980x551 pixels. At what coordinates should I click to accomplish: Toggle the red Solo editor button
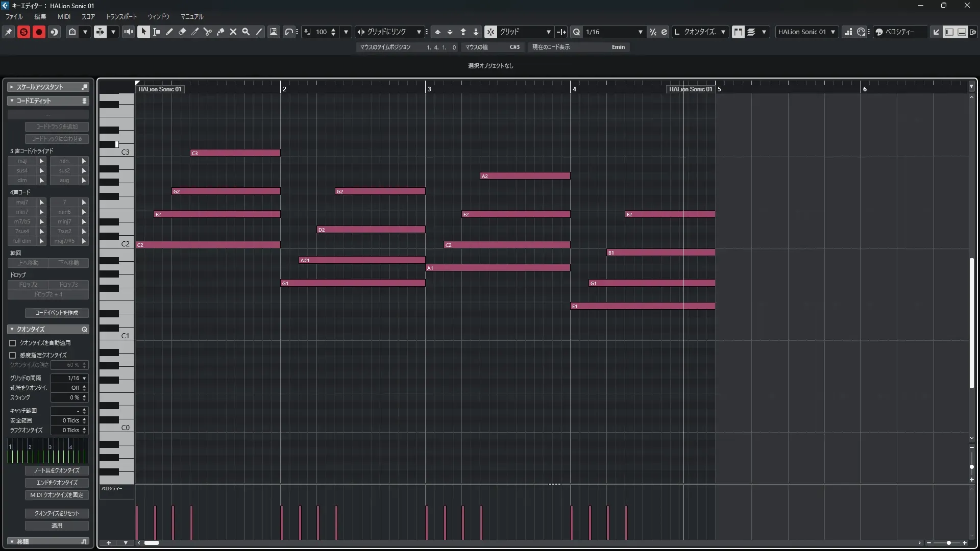point(23,32)
